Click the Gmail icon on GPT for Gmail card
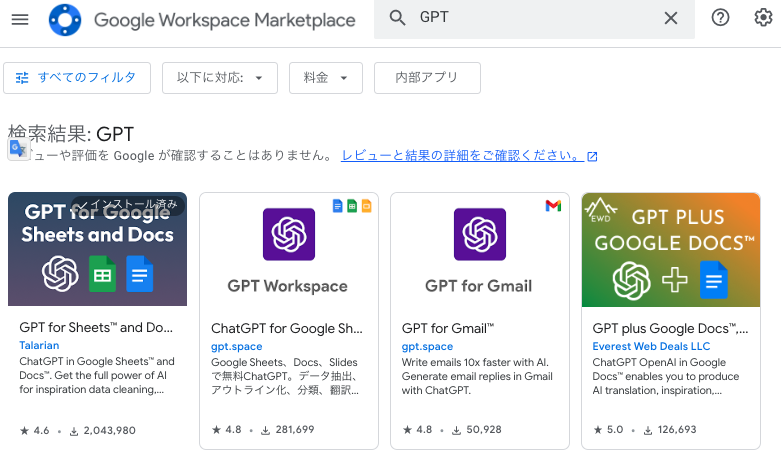 (x=553, y=205)
